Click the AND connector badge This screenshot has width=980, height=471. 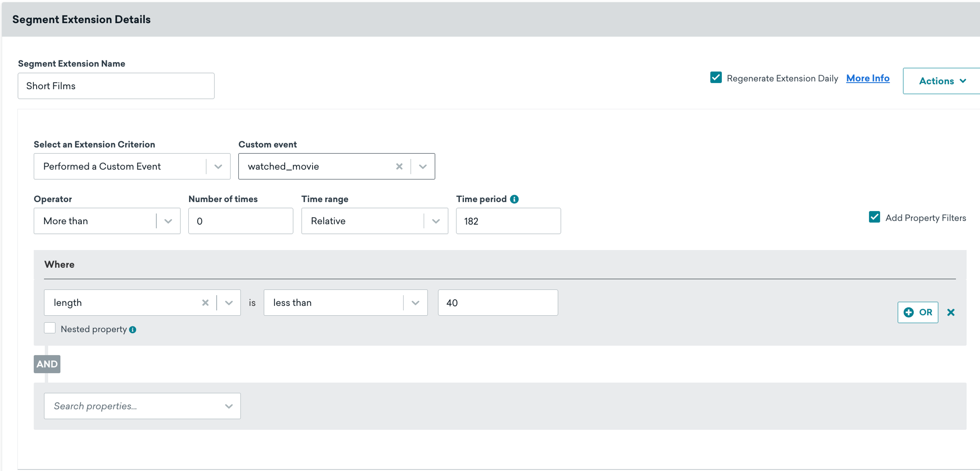[x=47, y=364]
